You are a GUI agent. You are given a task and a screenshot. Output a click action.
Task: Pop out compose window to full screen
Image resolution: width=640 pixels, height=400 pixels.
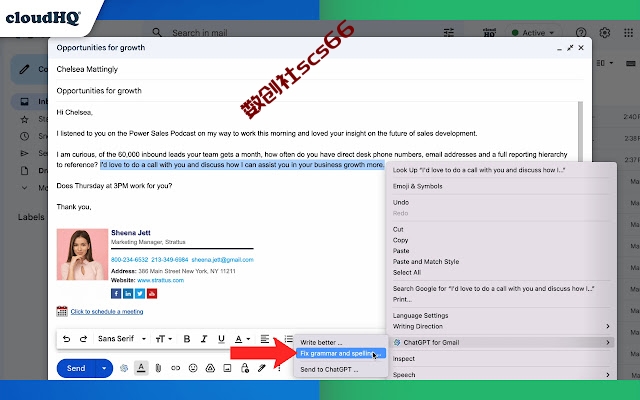coord(570,48)
